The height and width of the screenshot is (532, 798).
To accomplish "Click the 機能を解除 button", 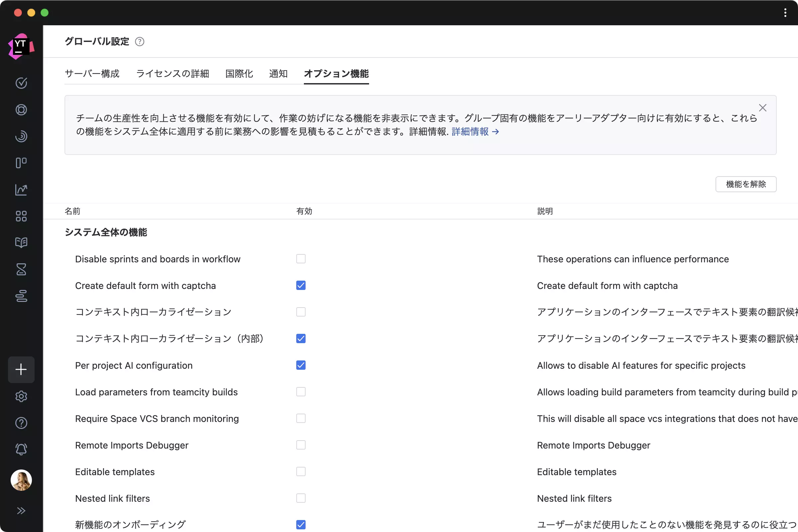I will [746, 184].
